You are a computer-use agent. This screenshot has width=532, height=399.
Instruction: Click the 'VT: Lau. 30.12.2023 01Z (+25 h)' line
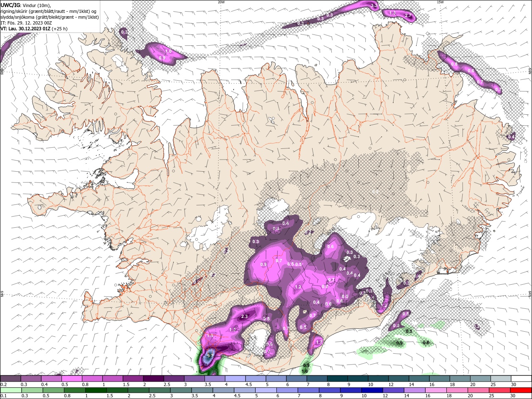(34, 29)
